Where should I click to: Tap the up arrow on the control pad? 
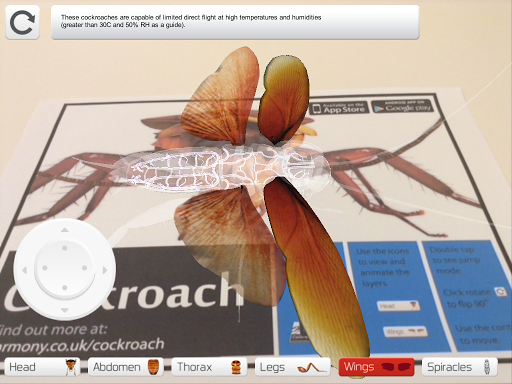pyautogui.click(x=65, y=230)
